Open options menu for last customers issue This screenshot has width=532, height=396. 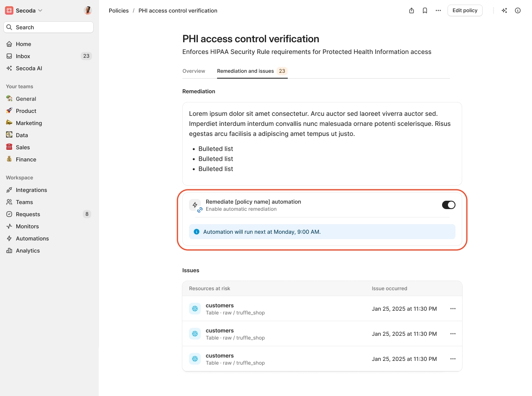pyautogui.click(x=453, y=359)
